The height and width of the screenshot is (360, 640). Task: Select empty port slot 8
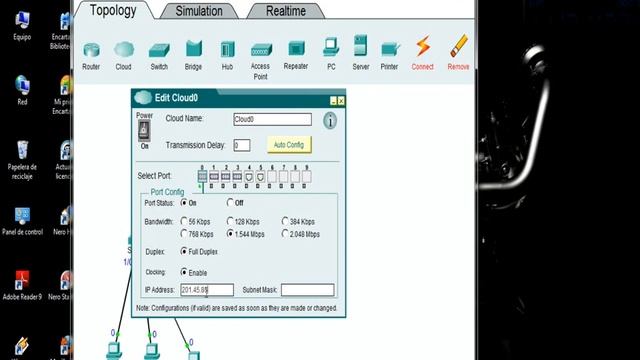pyautogui.click(x=295, y=177)
